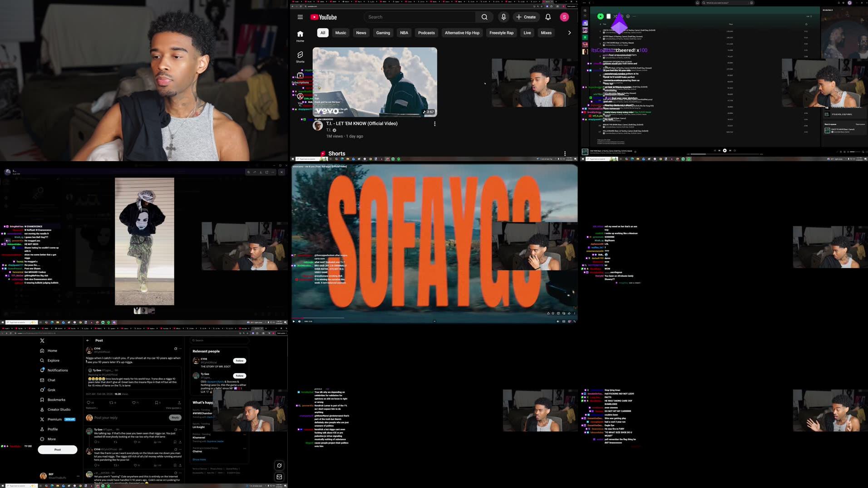Open YouTube voice search with the microphone icon
The height and width of the screenshot is (488, 868).
(x=503, y=17)
